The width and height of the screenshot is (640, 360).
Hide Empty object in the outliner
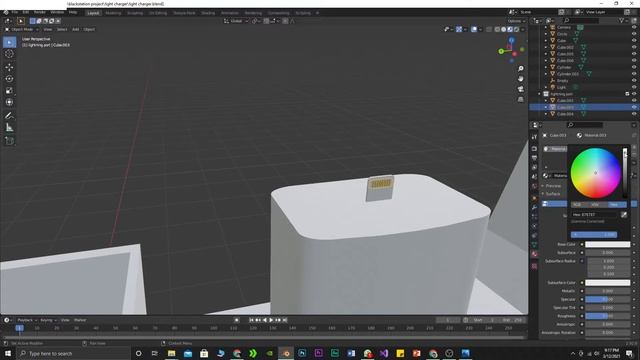coord(634,81)
